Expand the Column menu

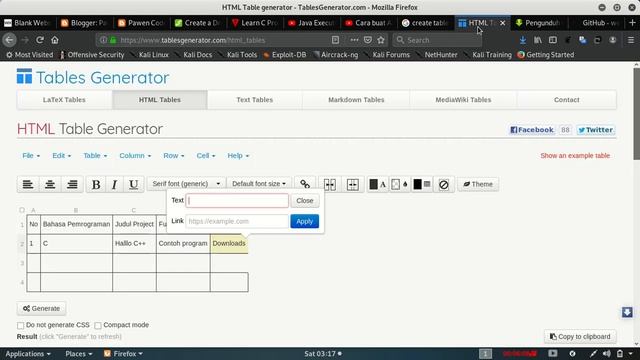click(x=135, y=156)
